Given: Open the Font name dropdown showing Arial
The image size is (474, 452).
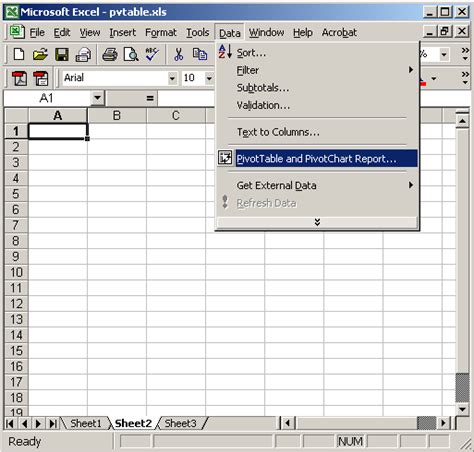Looking at the screenshot, I should pos(172,78).
